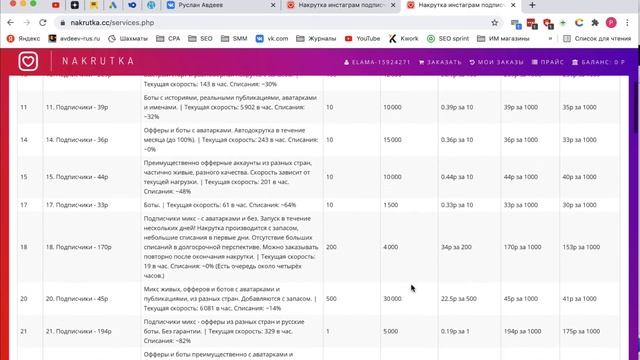Click the Nakrutka heart logo
Image resolution: width=640 pixels, height=360 pixels.
coord(28,61)
